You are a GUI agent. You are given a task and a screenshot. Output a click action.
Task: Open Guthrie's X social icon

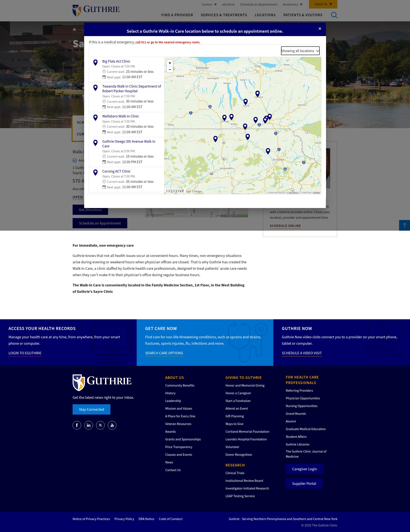(x=100, y=425)
